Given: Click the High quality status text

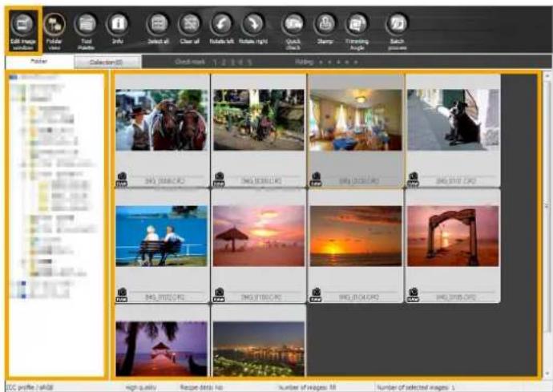Looking at the screenshot, I should (141, 387).
